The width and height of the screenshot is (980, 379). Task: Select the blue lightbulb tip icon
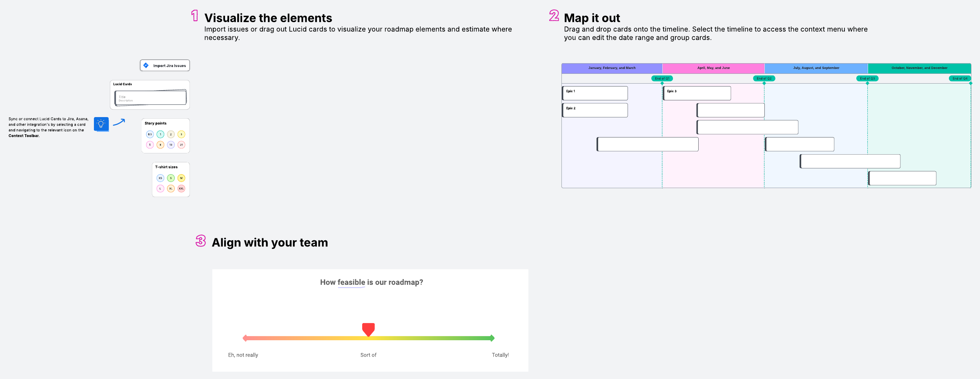(x=101, y=124)
